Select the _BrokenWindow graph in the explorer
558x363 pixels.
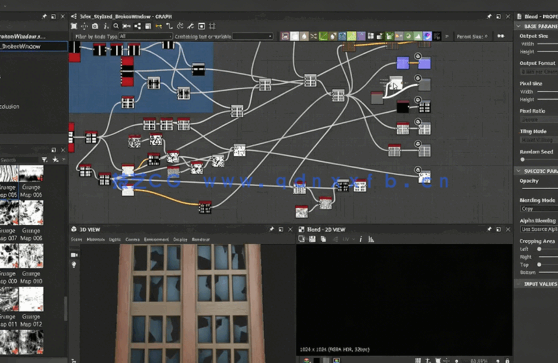point(33,46)
